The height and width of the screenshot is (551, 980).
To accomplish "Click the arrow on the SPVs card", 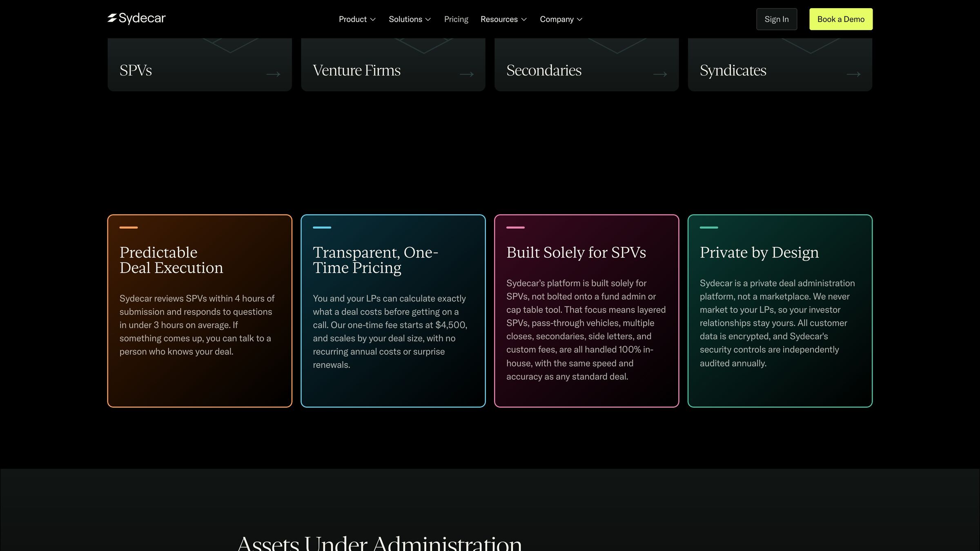I will [x=273, y=74].
